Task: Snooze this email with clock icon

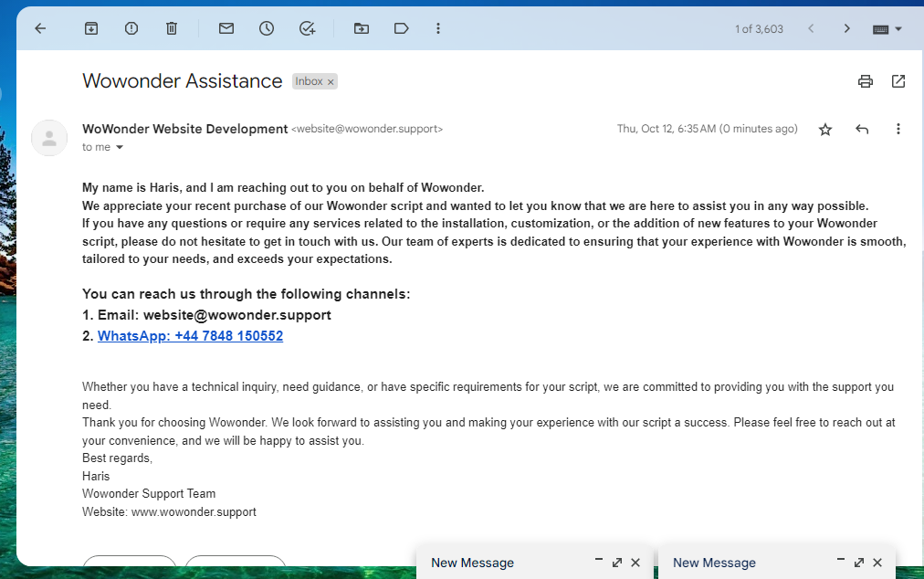Action: pos(267,28)
